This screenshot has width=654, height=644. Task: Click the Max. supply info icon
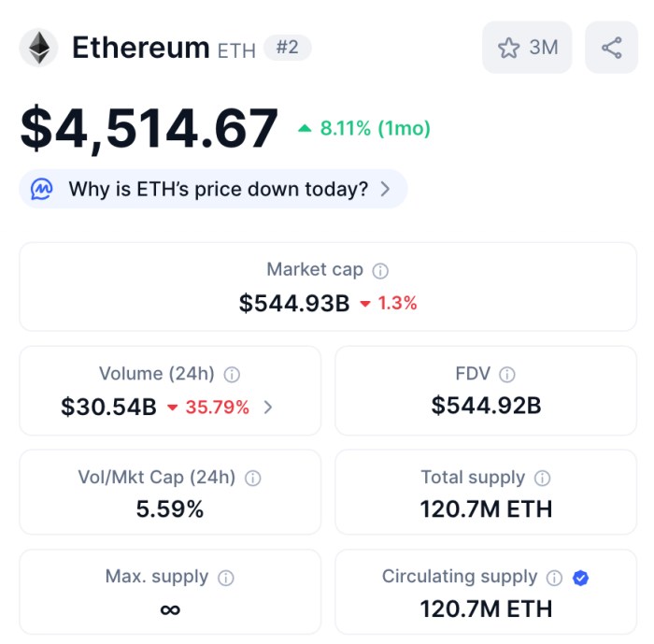[225, 578]
